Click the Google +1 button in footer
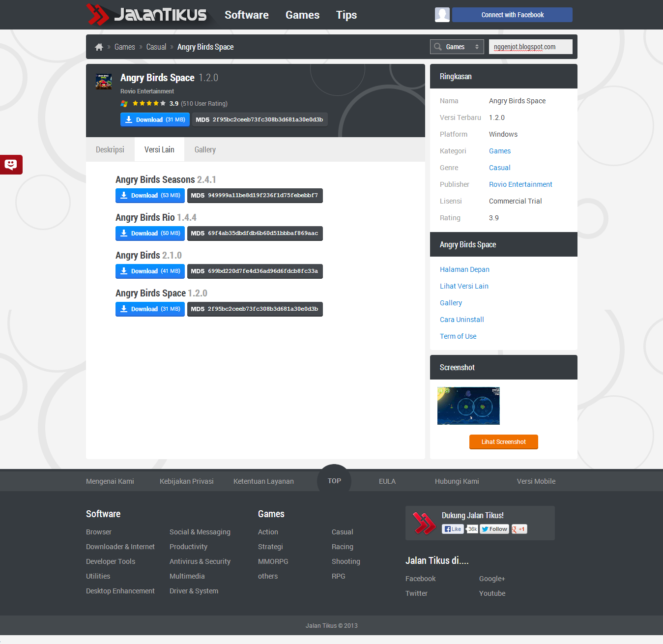The height and width of the screenshot is (644, 663). click(x=519, y=529)
